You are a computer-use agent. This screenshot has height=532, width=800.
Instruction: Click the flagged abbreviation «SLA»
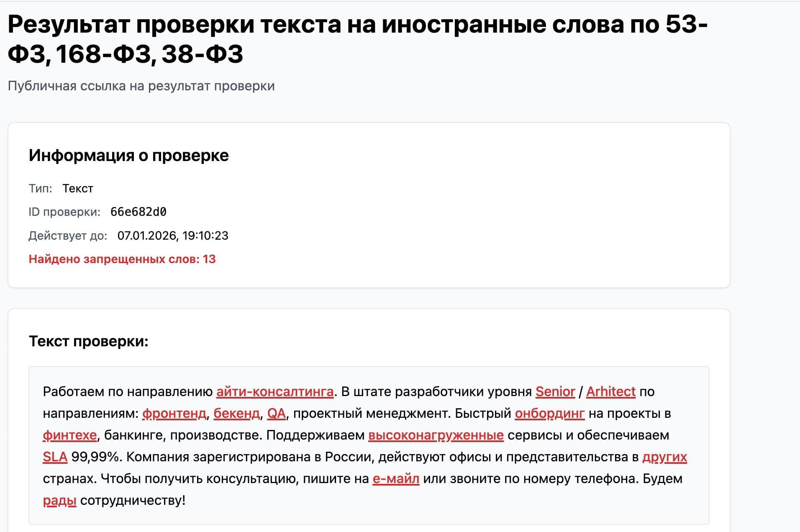coord(55,458)
